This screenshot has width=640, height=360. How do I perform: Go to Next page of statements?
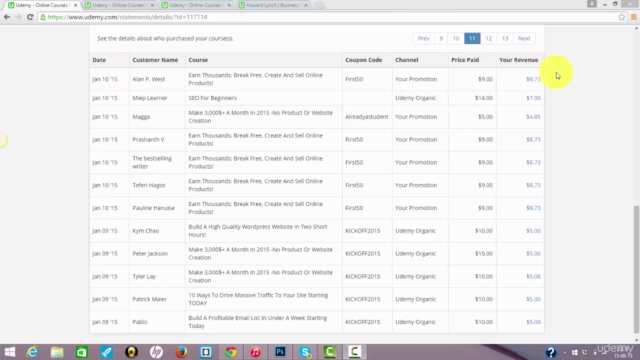pos(524,38)
